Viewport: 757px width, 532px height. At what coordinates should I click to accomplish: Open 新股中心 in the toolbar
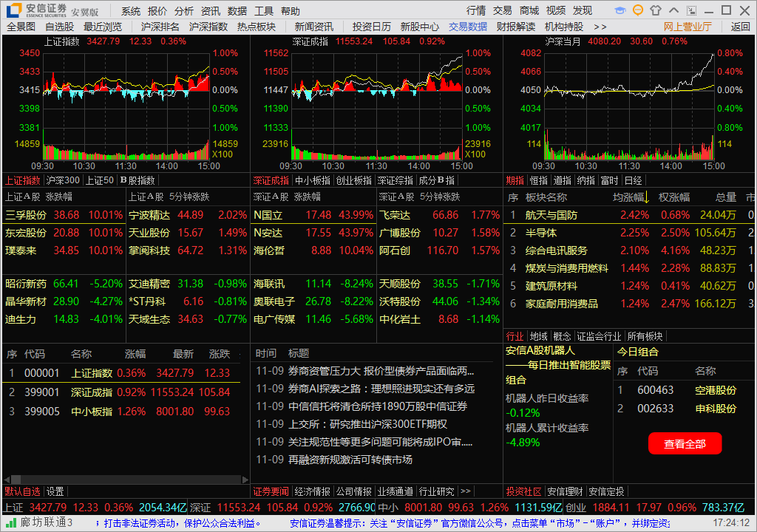420,27
